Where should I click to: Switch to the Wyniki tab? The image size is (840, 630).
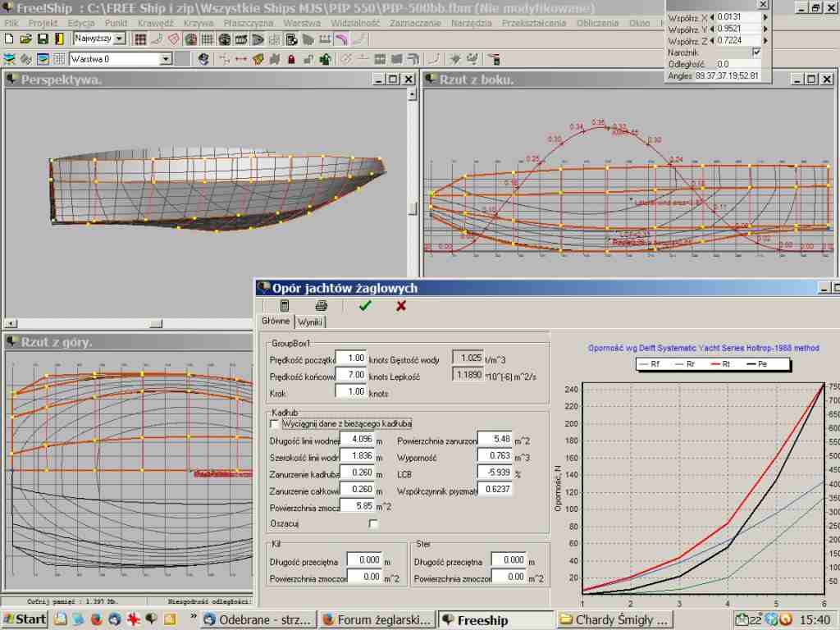pyautogui.click(x=310, y=322)
